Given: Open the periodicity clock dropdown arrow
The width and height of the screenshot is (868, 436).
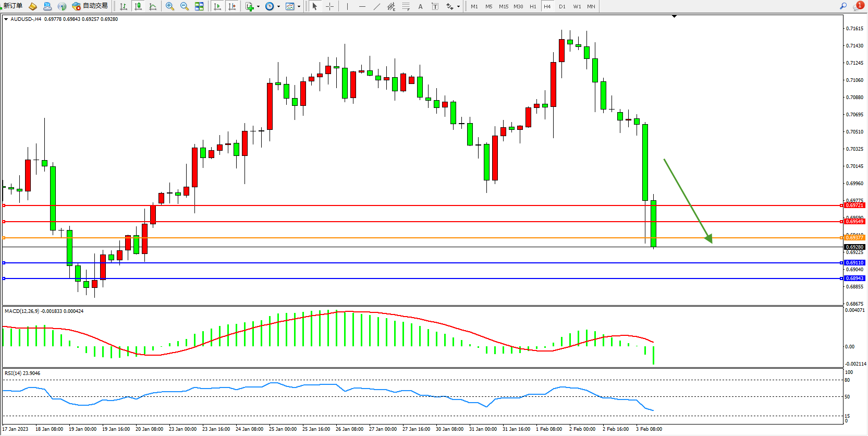Looking at the screenshot, I should [278, 7].
